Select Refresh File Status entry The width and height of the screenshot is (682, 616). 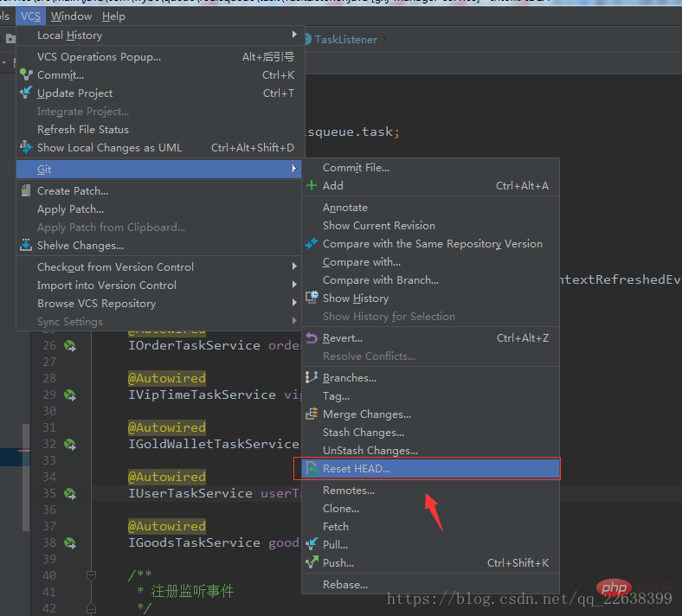160,130
